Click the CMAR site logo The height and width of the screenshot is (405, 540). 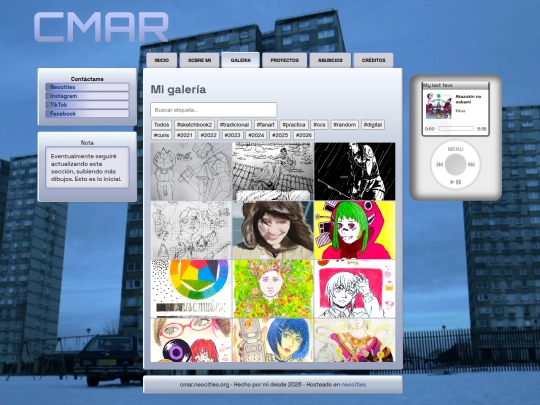pyautogui.click(x=101, y=27)
